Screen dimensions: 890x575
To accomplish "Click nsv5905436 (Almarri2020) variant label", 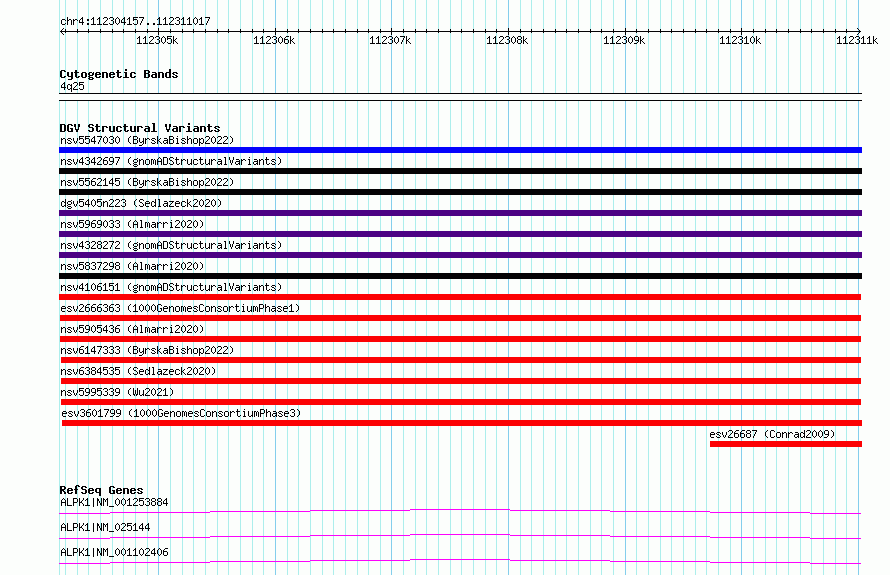I will pyautogui.click(x=132, y=329).
